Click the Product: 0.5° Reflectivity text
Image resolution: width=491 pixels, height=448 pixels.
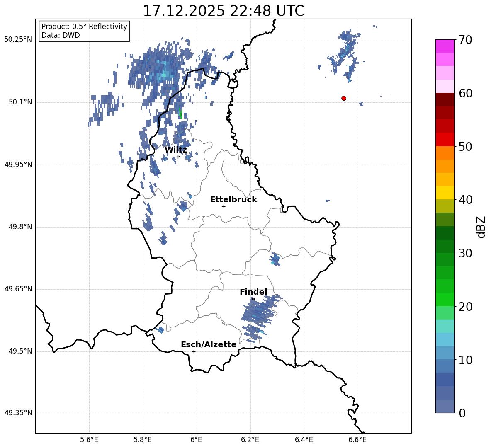(x=84, y=26)
